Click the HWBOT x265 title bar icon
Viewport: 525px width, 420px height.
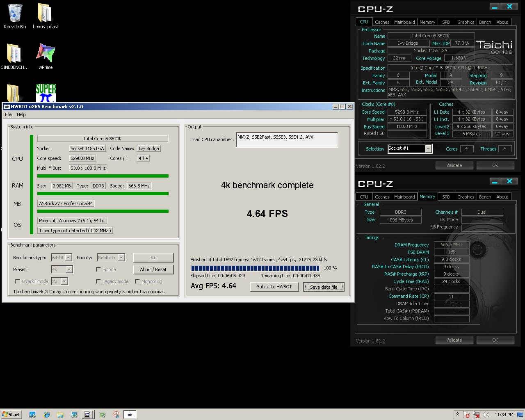click(7, 107)
